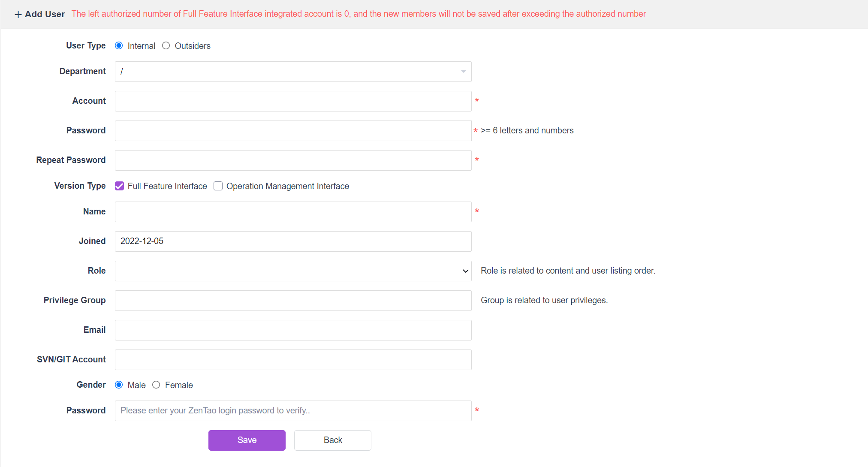
Task: Open the Joined date field
Action: click(293, 241)
